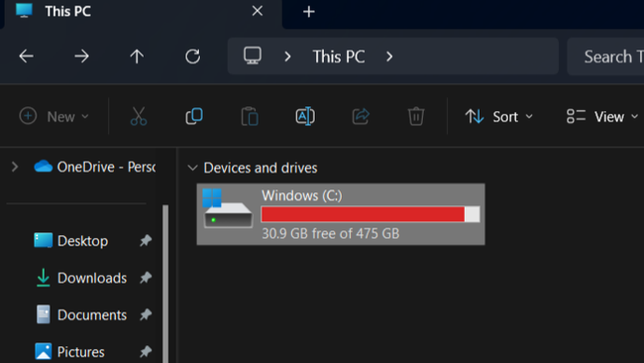644x363 pixels.
Task: Click the pin icon beside Pictures
Action: (146, 352)
